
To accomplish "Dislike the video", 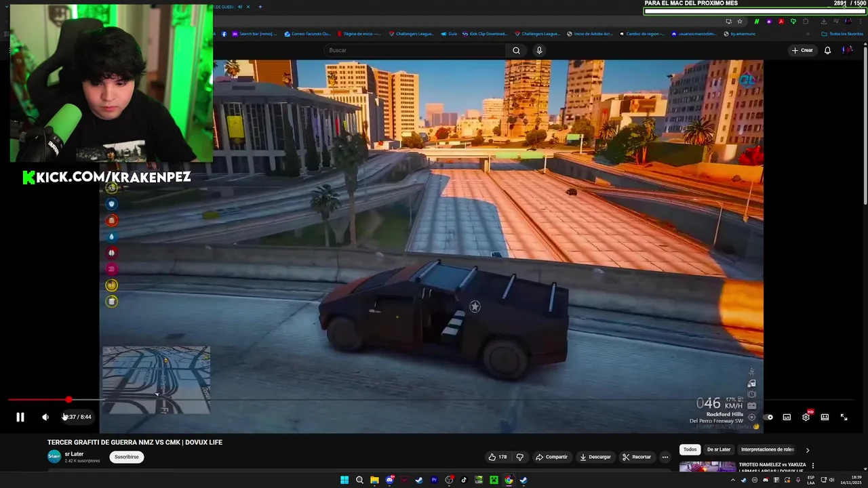I will pyautogui.click(x=520, y=457).
